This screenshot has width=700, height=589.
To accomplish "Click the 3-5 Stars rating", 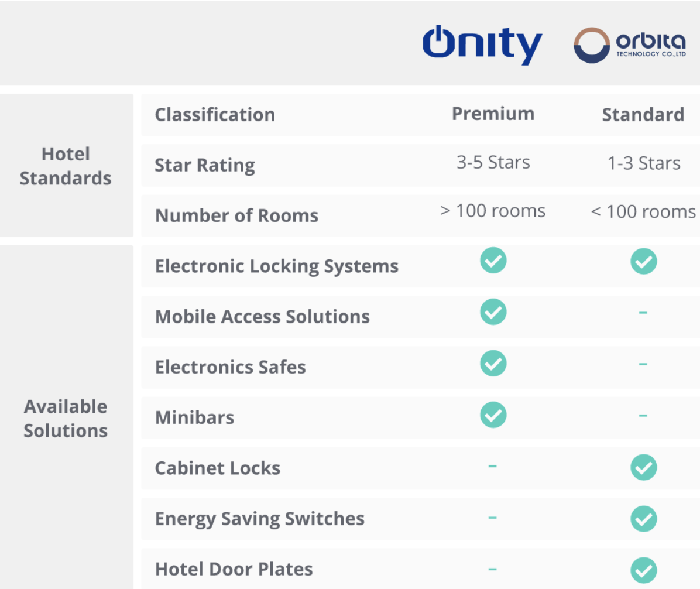I will coord(493,163).
